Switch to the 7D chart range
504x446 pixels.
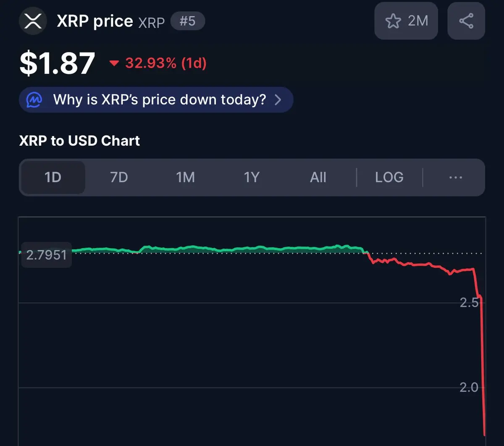[x=119, y=177]
